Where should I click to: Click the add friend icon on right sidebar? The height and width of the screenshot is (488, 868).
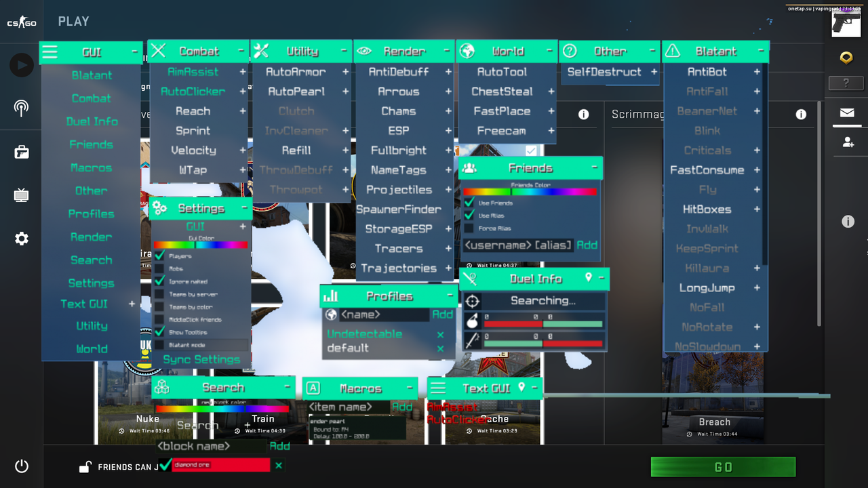847,142
